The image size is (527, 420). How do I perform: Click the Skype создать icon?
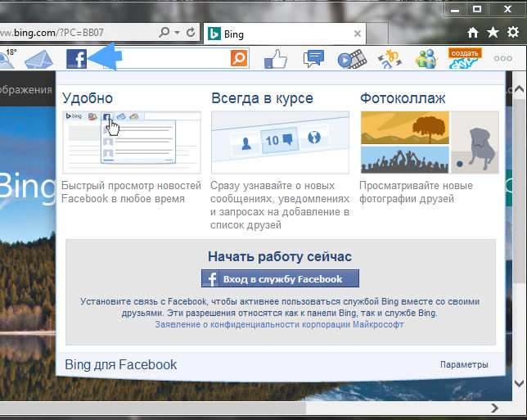point(465,58)
